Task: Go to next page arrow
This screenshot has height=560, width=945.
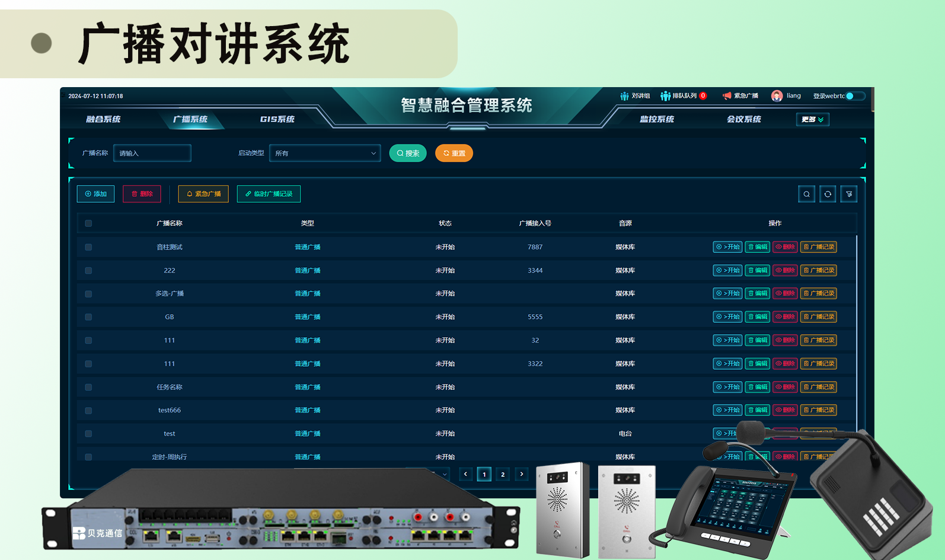Action: 522,474
